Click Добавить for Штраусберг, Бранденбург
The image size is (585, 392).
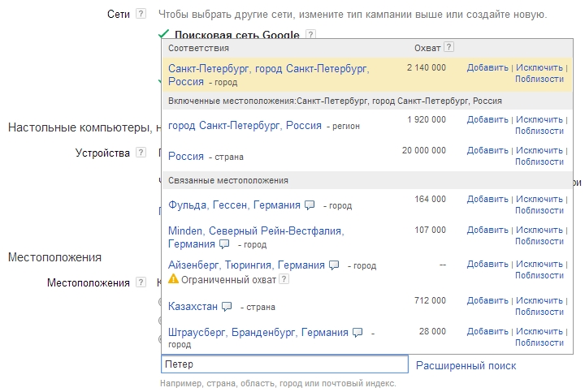pos(487,331)
